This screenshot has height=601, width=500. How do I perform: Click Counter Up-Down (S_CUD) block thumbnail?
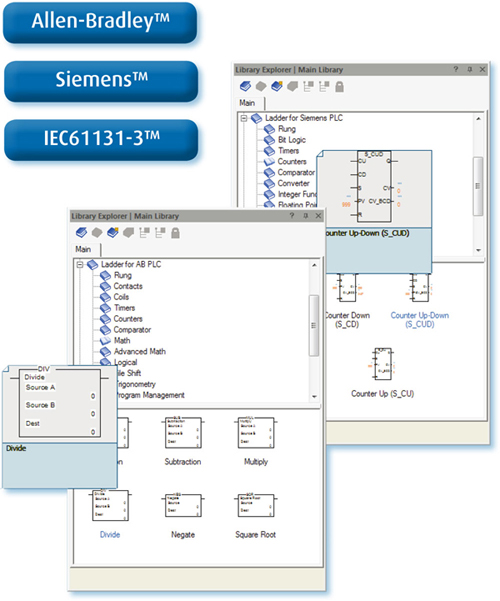click(419, 288)
